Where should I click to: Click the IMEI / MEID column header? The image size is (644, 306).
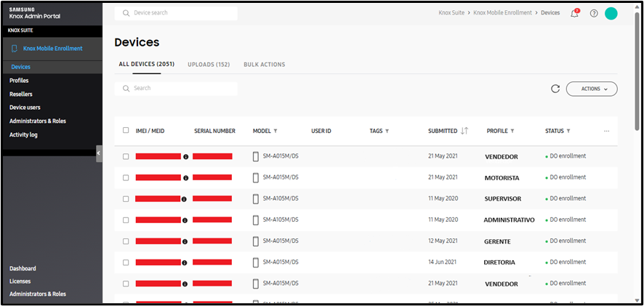(x=150, y=131)
